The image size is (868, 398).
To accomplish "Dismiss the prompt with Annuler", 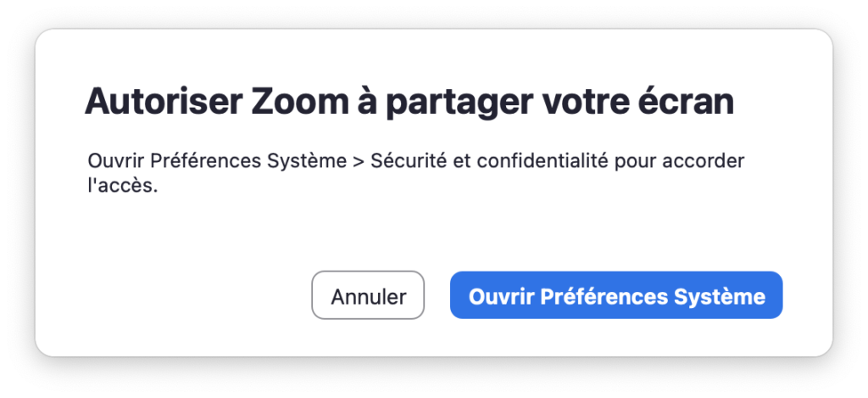I will click(368, 295).
